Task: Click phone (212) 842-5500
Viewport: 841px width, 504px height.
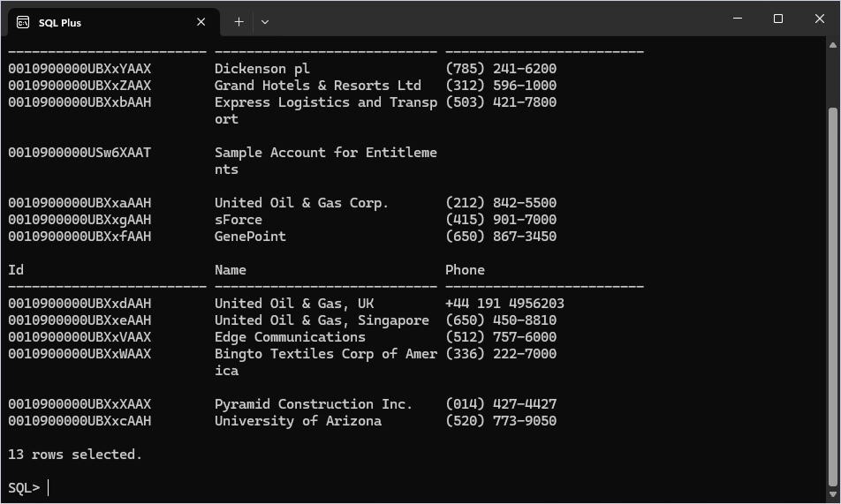Action: (x=501, y=203)
